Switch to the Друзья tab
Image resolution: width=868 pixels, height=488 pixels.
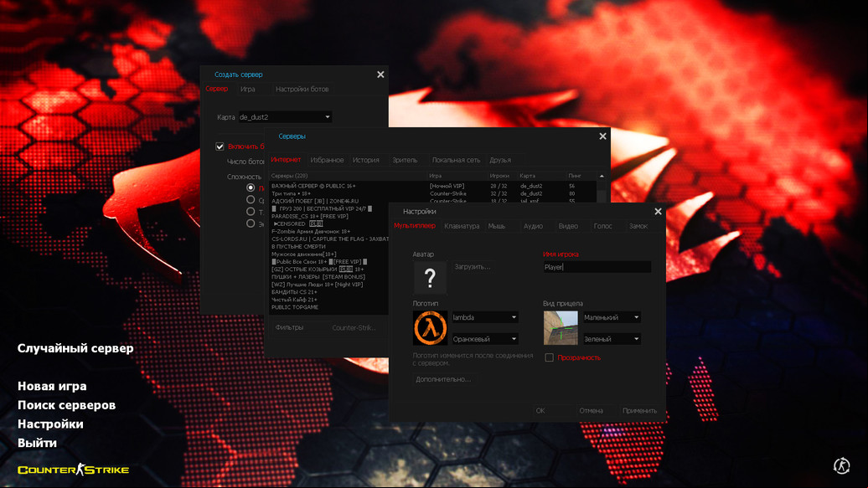pos(500,160)
